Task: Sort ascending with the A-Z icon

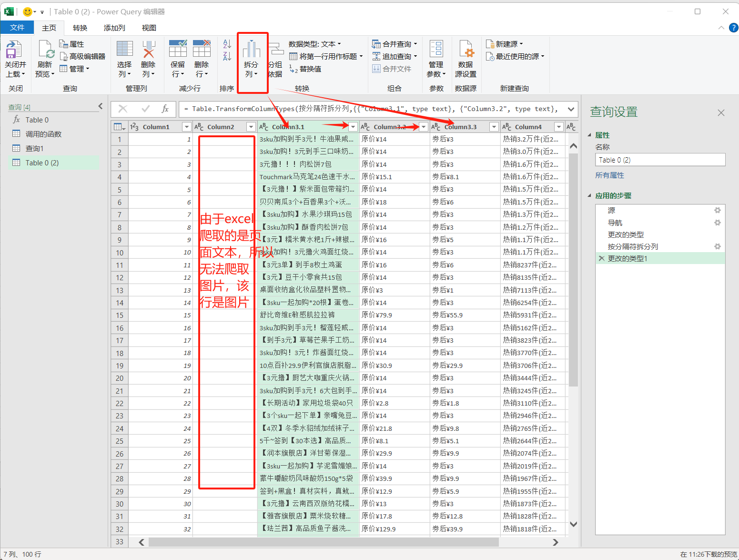Action: [227, 44]
